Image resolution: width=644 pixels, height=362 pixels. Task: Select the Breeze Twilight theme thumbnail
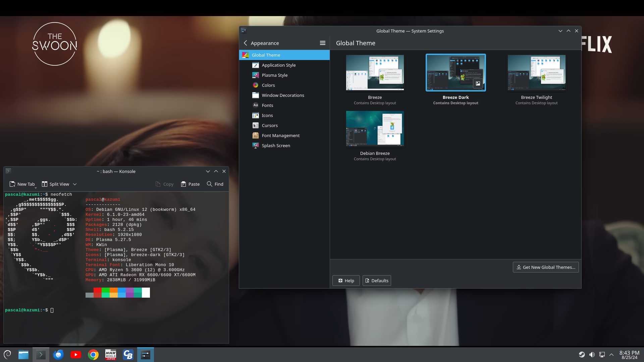point(537,72)
